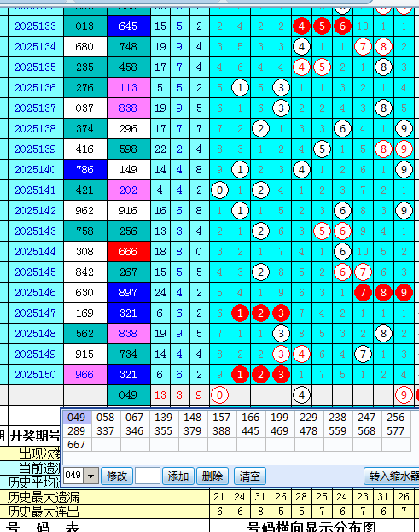Screen dimensions: 419x532
Task: Select highlighted 049 cell in number list
Action: click(76, 417)
